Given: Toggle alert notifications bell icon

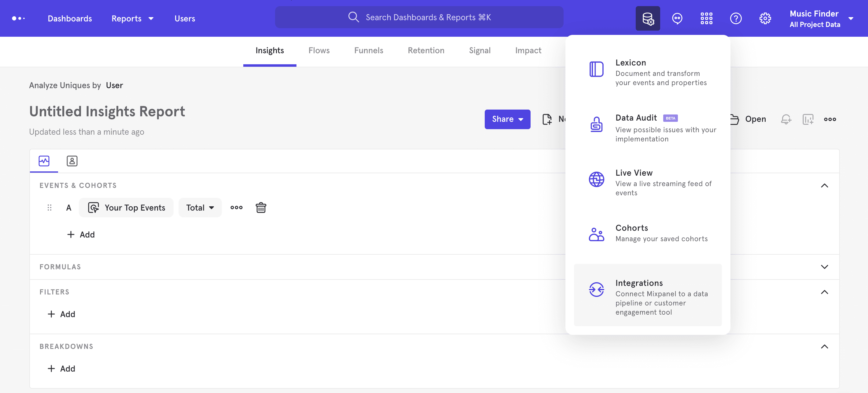Looking at the screenshot, I should pos(787,119).
